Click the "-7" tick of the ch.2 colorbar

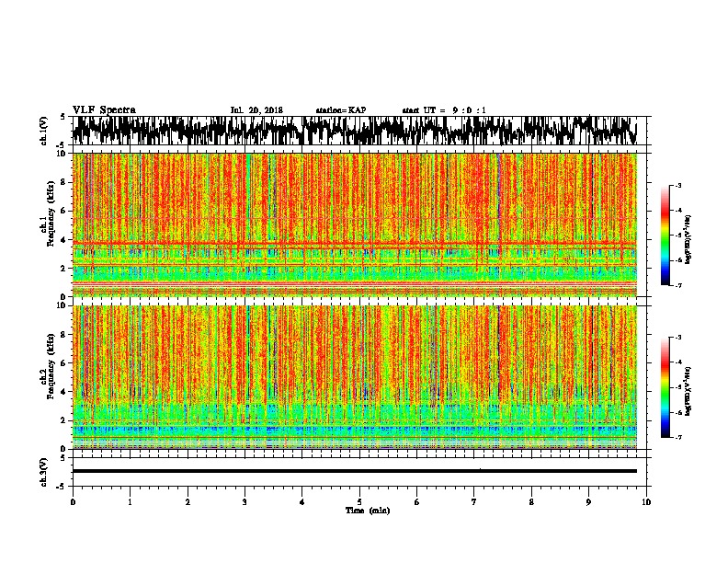678,437
